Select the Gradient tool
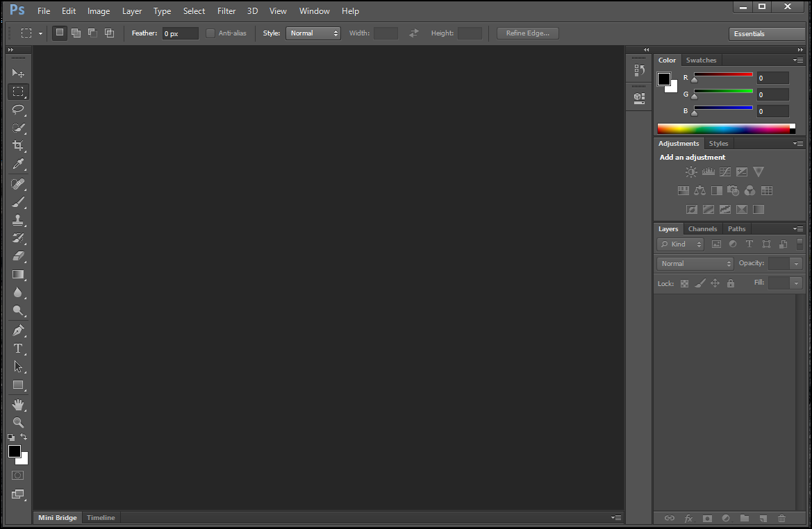This screenshot has height=529, width=812. pyautogui.click(x=18, y=274)
